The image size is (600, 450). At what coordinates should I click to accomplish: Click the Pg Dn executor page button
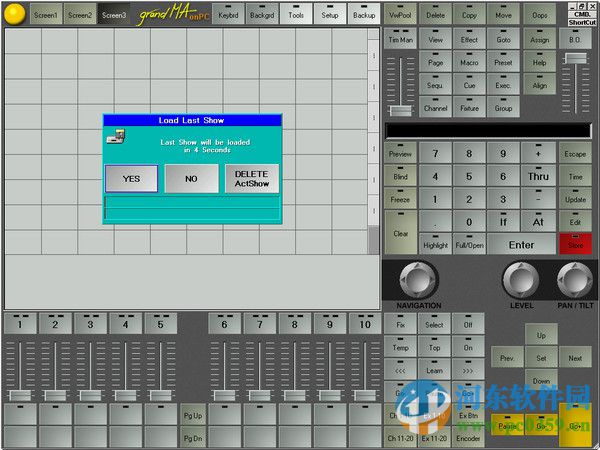(193, 438)
